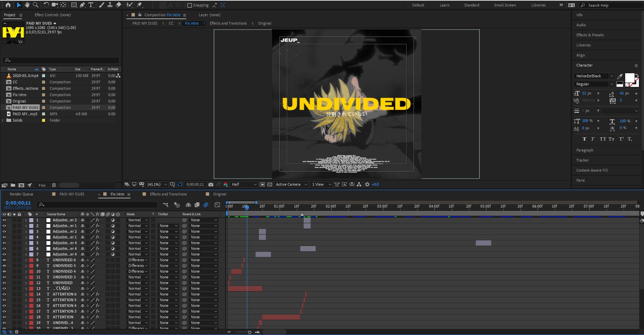This screenshot has width=644, height=335.
Task: Open show channel and color management icon
Action: click(x=225, y=184)
